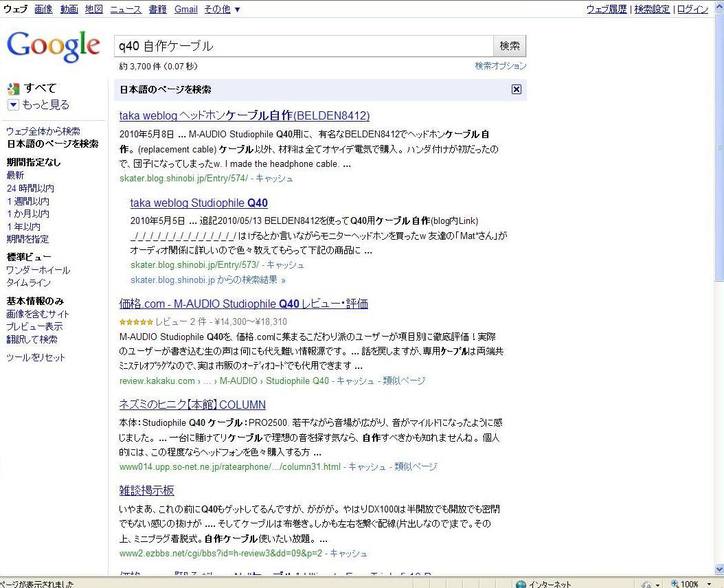Click the ログイン link
724x588 pixels.
coord(692,9)
